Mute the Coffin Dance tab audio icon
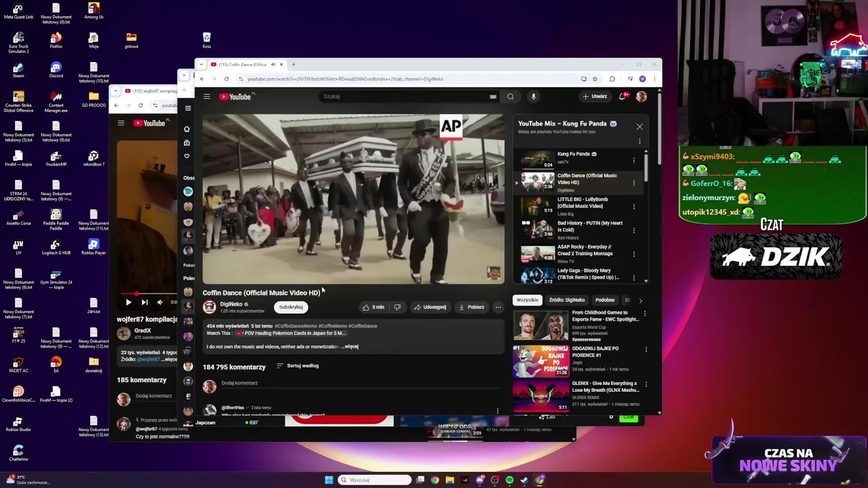Image resolution: width=868 pixels, height=488 pixels. [273, 64]
